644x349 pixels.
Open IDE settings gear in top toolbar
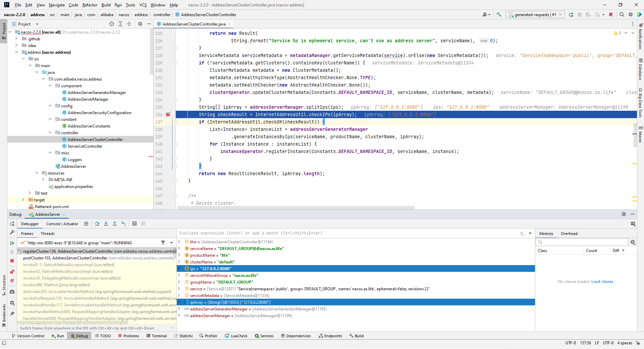[631, 14]
